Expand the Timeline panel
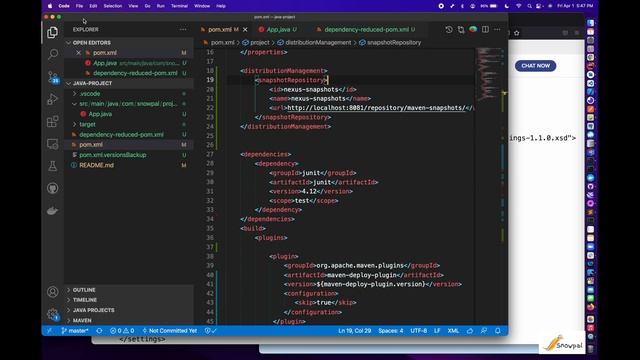The image size is (640, 360). coord(129,300)
